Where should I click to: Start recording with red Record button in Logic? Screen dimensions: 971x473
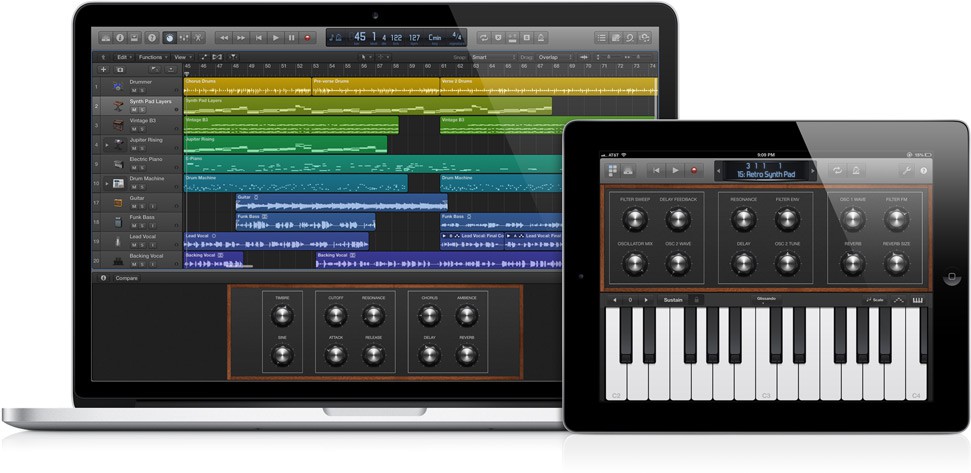tap(307, 38)
